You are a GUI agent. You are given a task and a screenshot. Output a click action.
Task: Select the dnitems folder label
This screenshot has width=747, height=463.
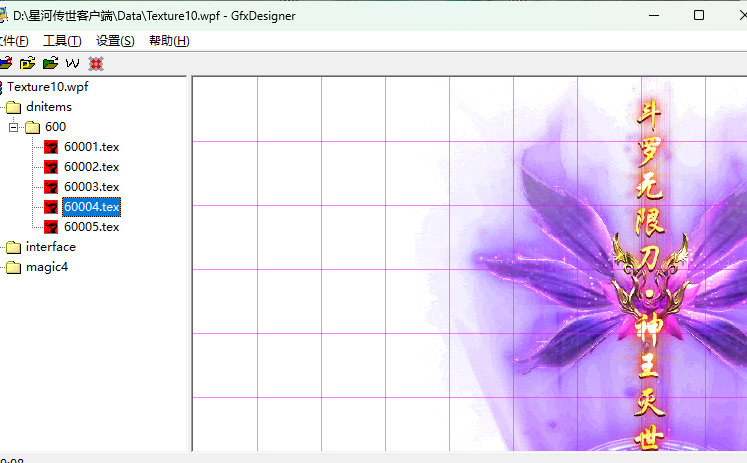pyautogui.click(x=49, y=107)
